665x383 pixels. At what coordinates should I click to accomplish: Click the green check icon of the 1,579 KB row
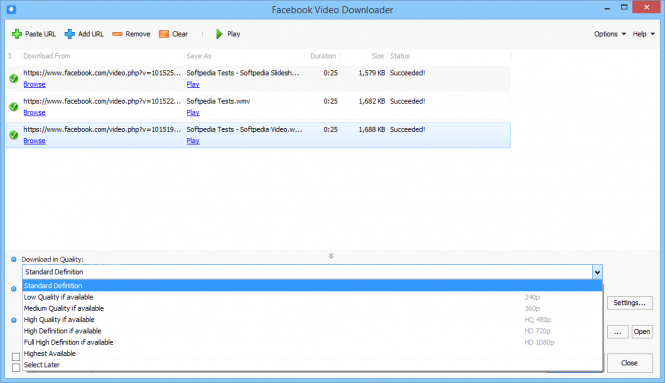point(14,78)
